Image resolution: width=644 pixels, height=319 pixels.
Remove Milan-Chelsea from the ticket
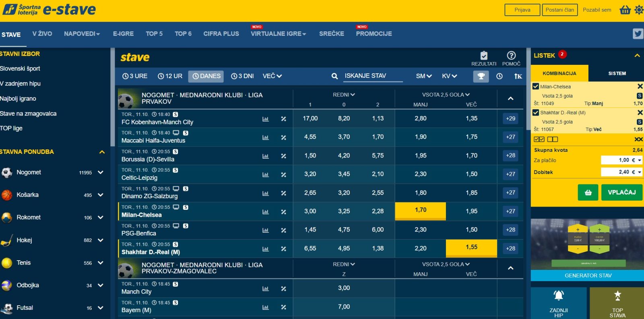pyautogui.click(x=640, y=86)
